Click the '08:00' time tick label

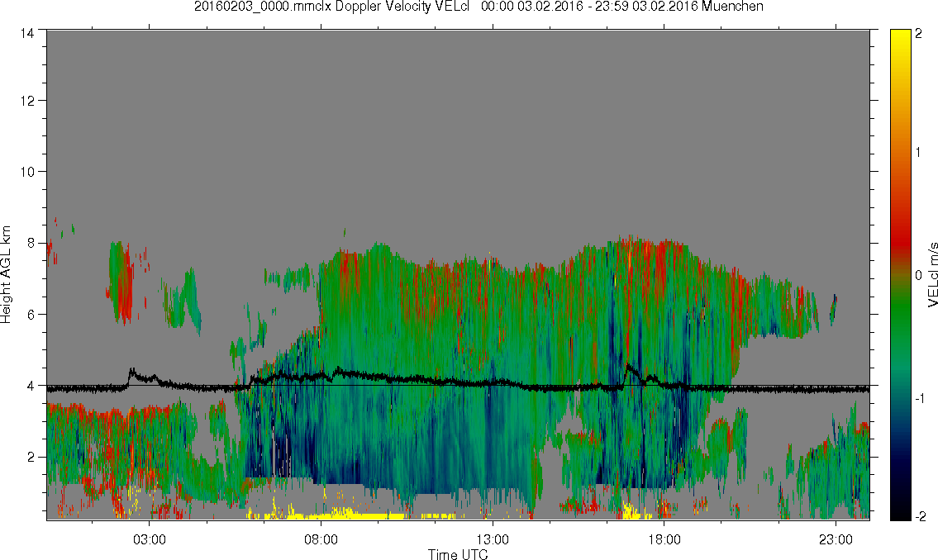[321, 539]
